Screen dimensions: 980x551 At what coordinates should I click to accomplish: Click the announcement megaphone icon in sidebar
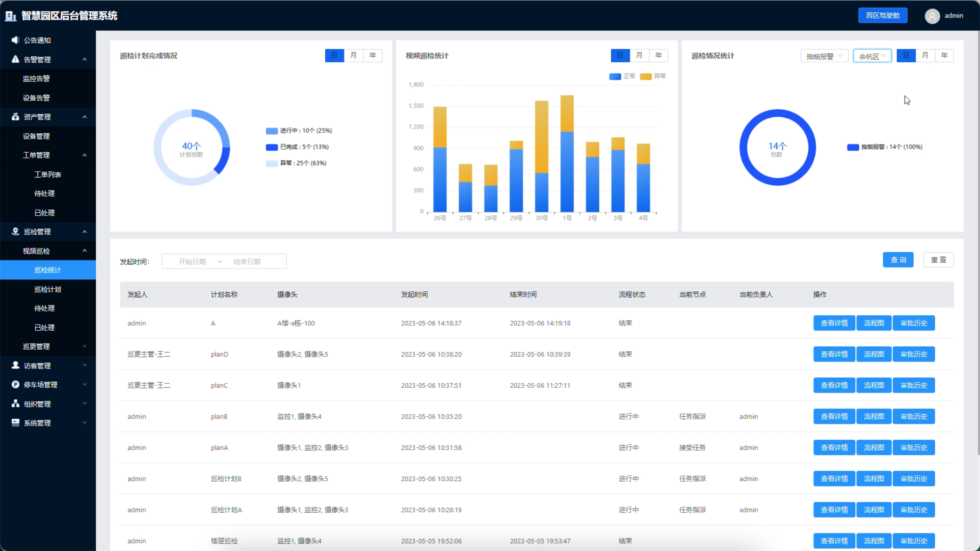[x=15, y=40]
